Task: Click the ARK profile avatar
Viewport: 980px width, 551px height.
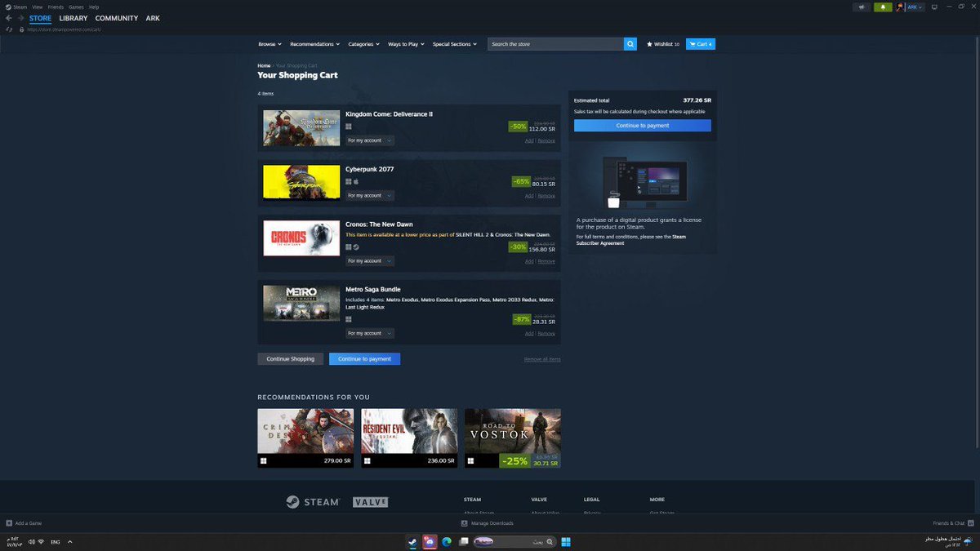Action: 900,7
